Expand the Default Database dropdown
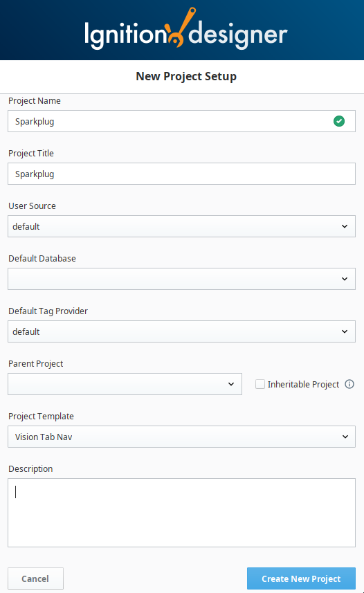364x593 pixels. pos(181,279)
